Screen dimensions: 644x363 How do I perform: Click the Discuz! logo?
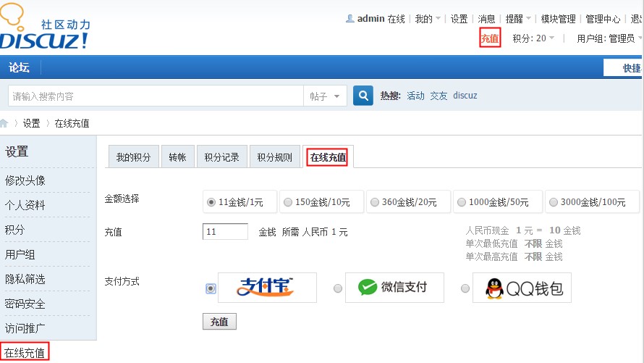coord(44,27)
